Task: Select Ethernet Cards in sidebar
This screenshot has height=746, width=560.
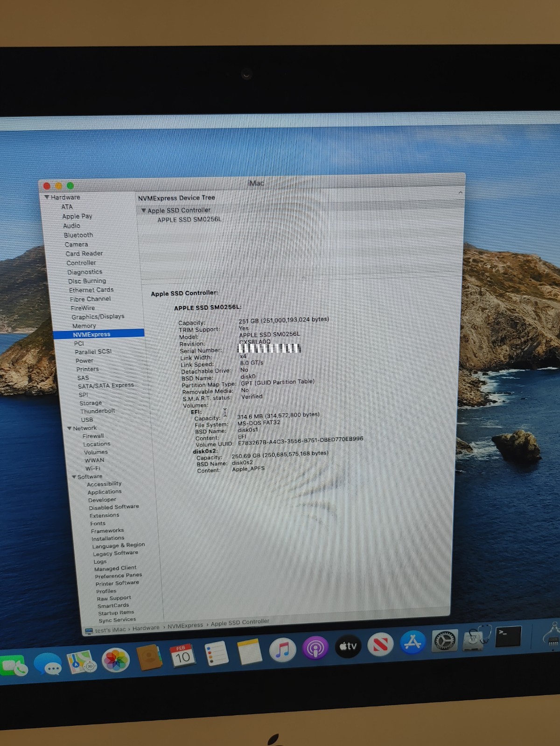Action: pyautogui.click(x=91, y=290)
